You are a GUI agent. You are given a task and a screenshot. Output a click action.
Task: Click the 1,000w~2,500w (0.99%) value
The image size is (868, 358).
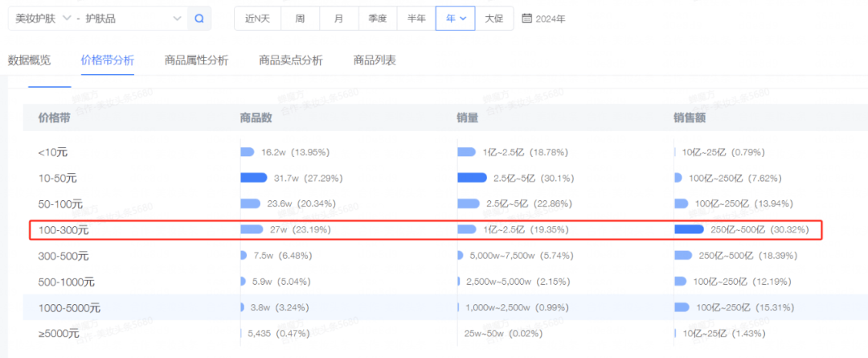517,307
